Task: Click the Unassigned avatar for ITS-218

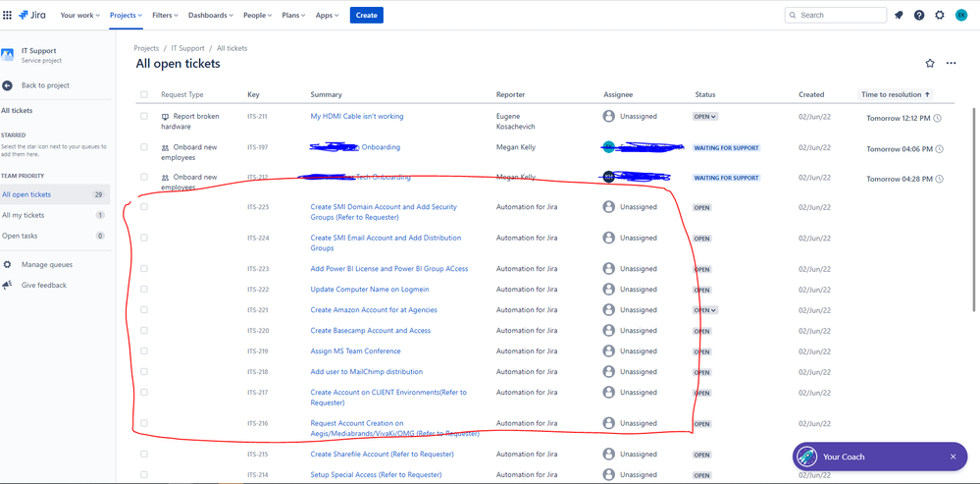Action: (609, 371)
